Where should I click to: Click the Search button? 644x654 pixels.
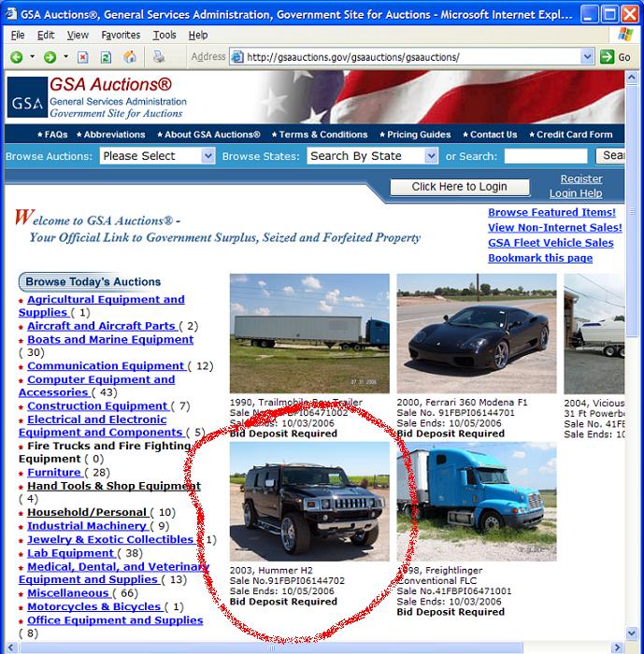610,156
